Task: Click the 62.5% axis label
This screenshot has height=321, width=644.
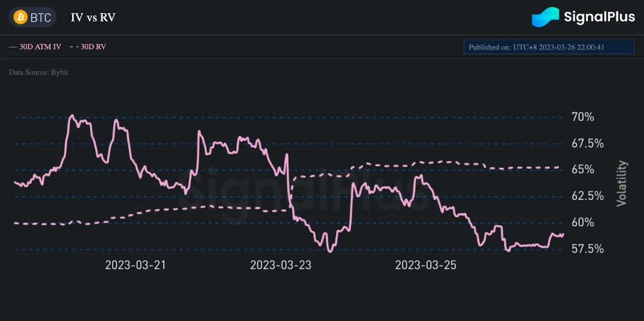Action: coord(587,196)
